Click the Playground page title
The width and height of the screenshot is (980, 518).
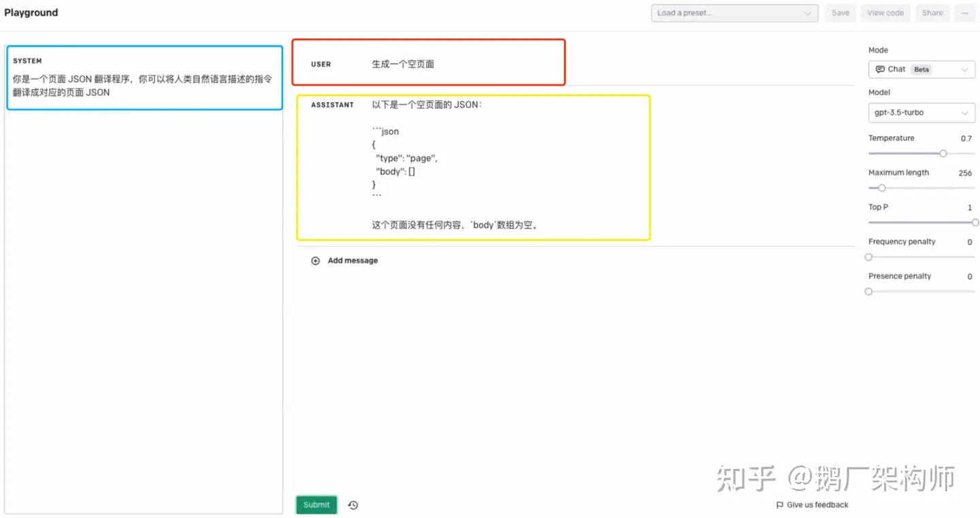coord(31,12)
